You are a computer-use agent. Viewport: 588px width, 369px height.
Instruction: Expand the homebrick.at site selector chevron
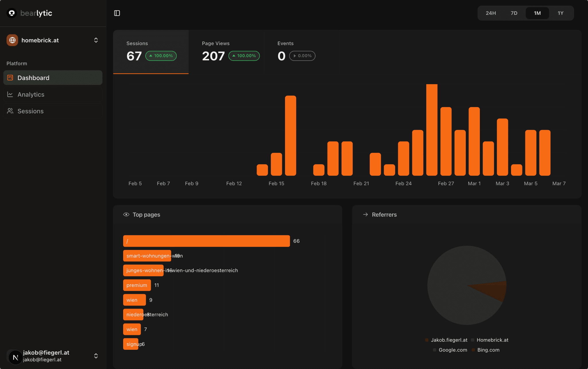[96, 40]
